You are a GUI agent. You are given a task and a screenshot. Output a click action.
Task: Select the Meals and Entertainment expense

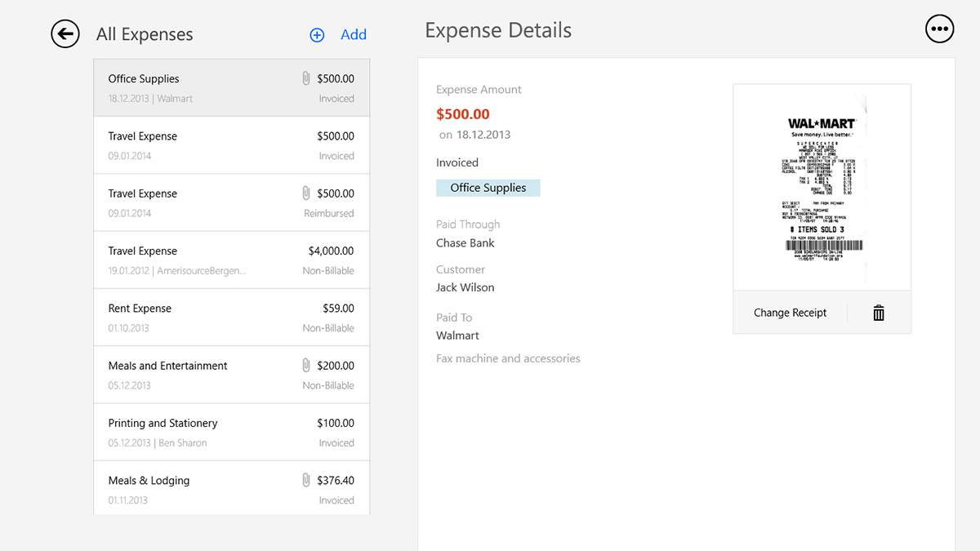[231, 375]
